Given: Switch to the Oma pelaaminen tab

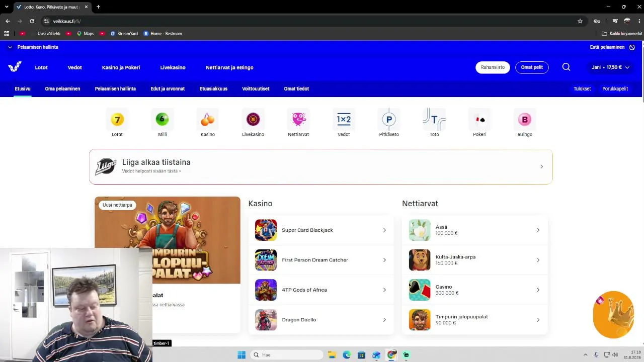Looking at the screenshot, I should (x=62, y=89).
